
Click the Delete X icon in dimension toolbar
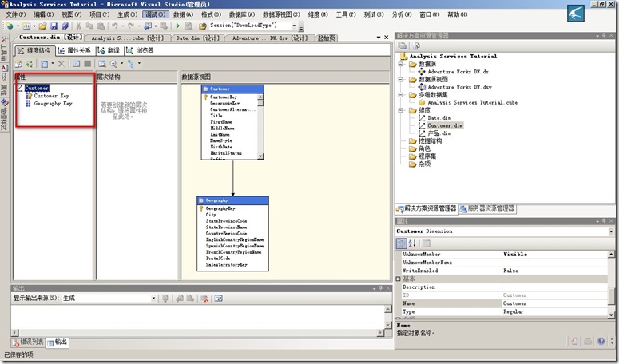point(62,64)
